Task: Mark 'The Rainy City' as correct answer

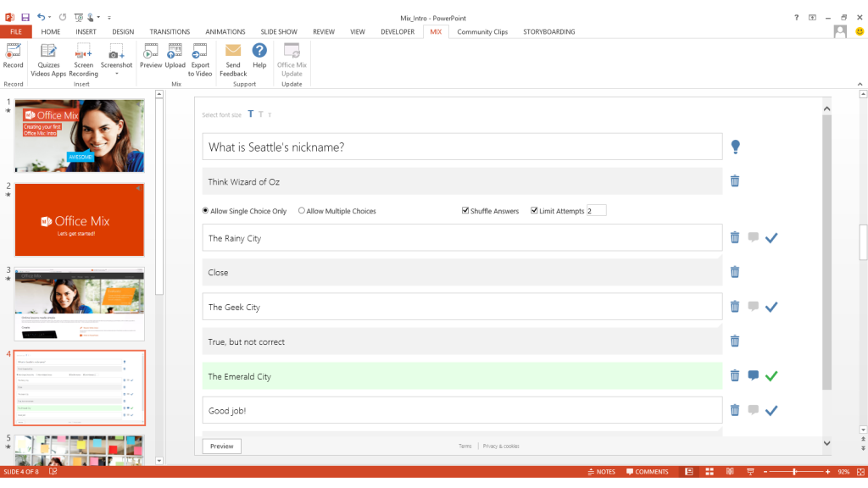Action: point(771,238)
